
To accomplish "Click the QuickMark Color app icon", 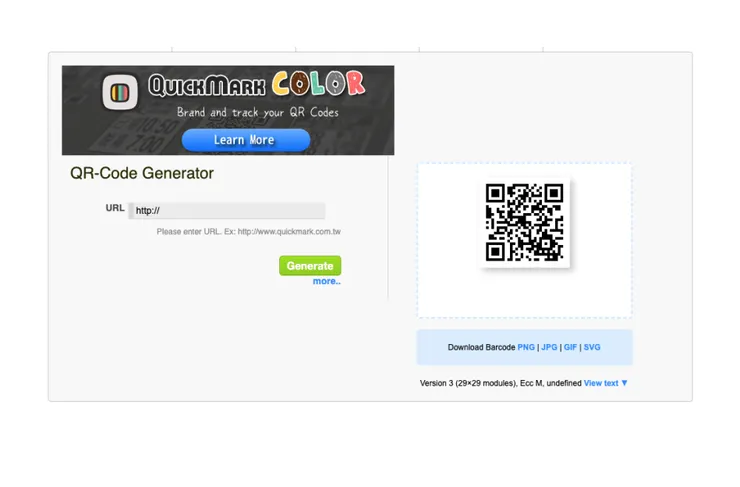I will 120,92.
